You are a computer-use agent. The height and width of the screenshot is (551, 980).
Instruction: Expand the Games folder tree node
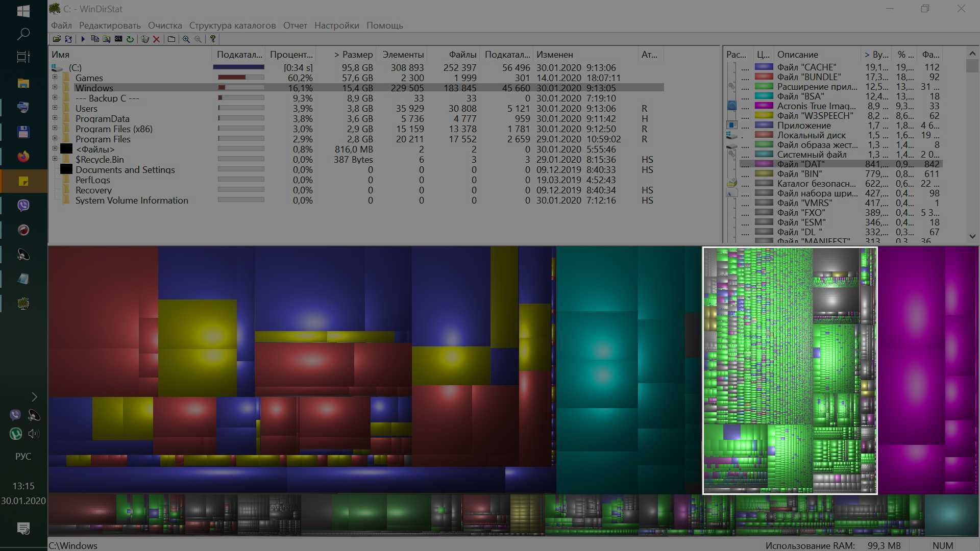[55, 78]
